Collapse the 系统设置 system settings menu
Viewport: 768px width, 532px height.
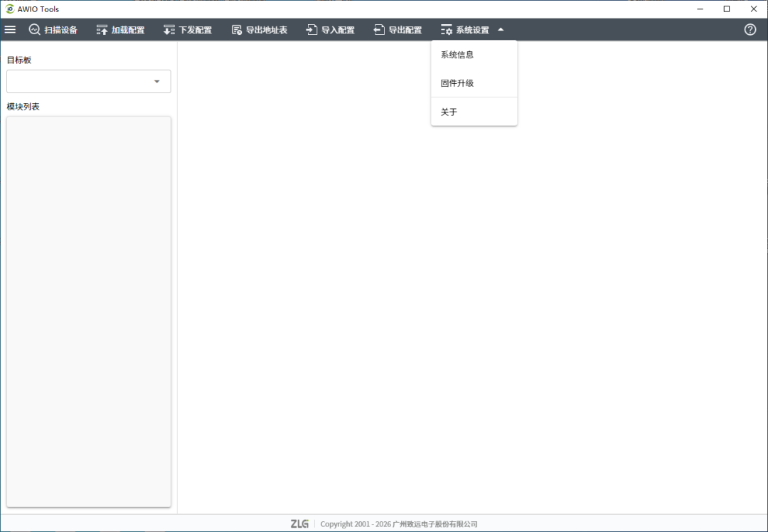(472, 30)
